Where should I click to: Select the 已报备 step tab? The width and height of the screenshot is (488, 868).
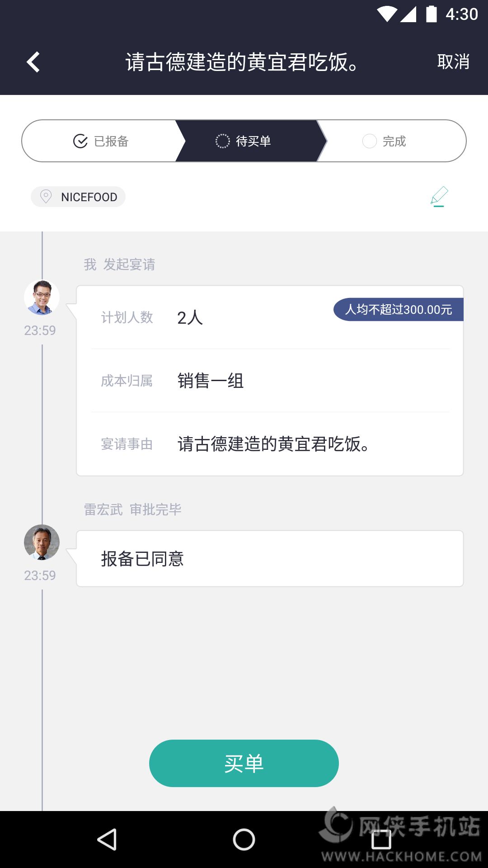click(x=101, y=141)
